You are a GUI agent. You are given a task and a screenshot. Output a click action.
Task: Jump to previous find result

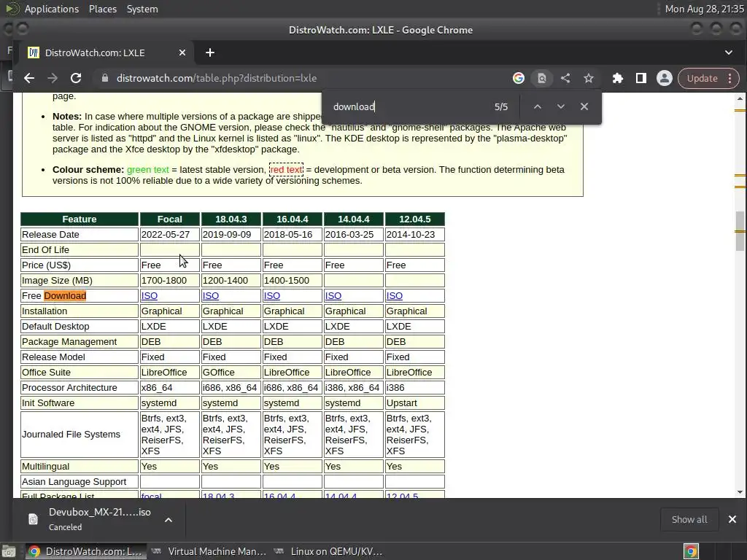pyautogui.click(x=538, y=106)
